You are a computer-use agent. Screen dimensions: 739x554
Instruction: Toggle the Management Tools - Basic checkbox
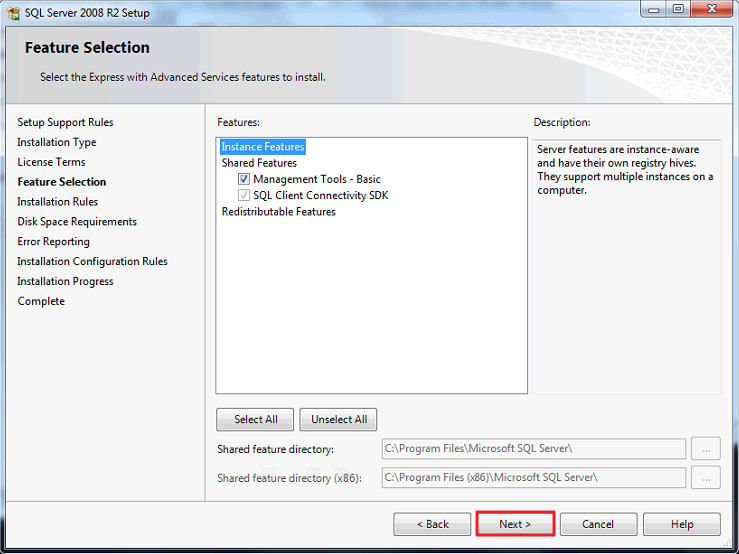pyautogui.click(x=244, y=179)
